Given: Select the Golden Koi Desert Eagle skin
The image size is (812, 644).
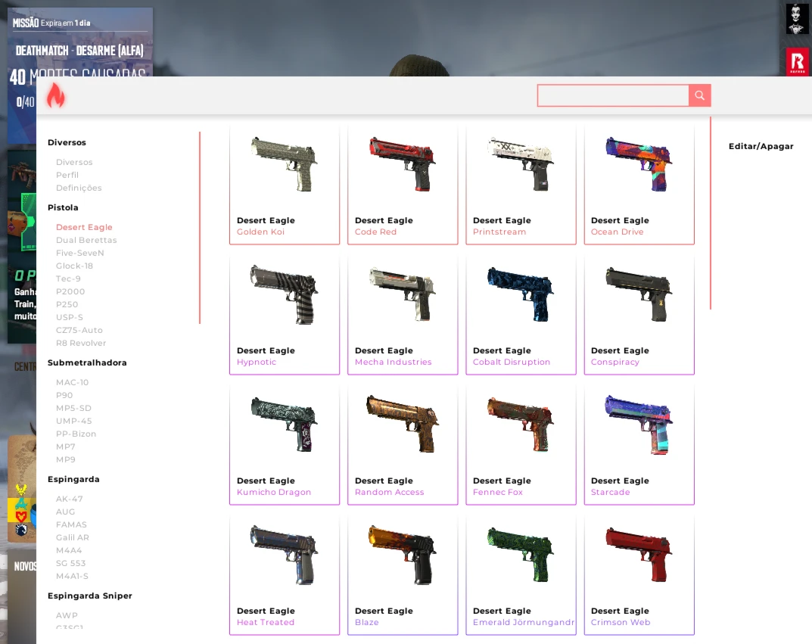Looking at the screenshot, I should point(285,184).
